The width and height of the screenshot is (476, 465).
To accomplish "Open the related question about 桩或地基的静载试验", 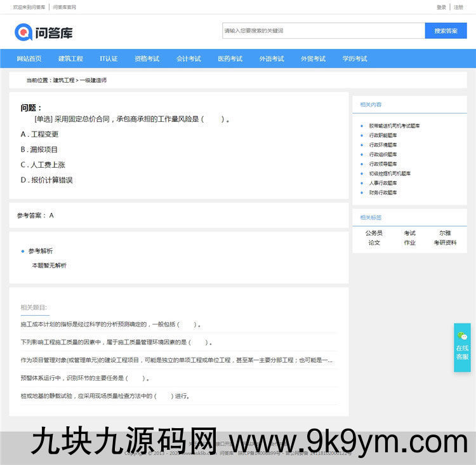I will point(105,396).
